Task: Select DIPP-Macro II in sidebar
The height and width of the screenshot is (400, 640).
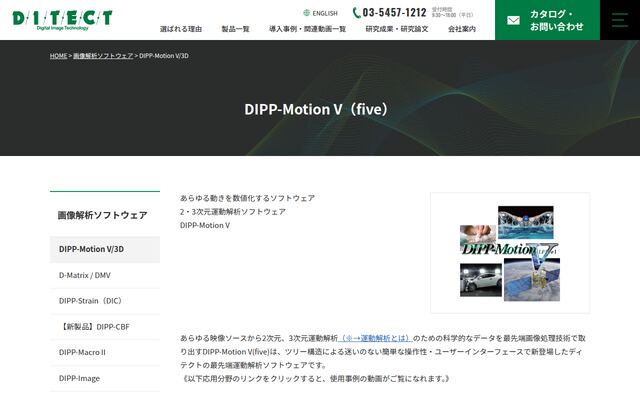Action: pyautogui.click(x=105, y=353)
